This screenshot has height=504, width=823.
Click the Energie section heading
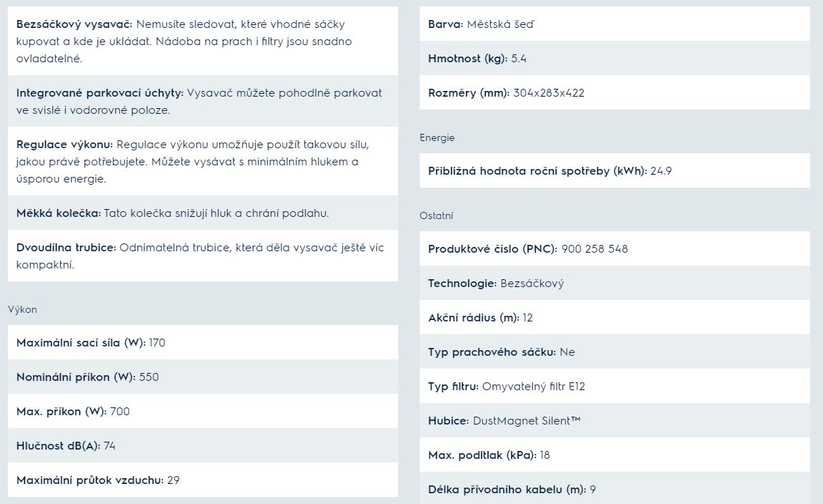point(437,138)
